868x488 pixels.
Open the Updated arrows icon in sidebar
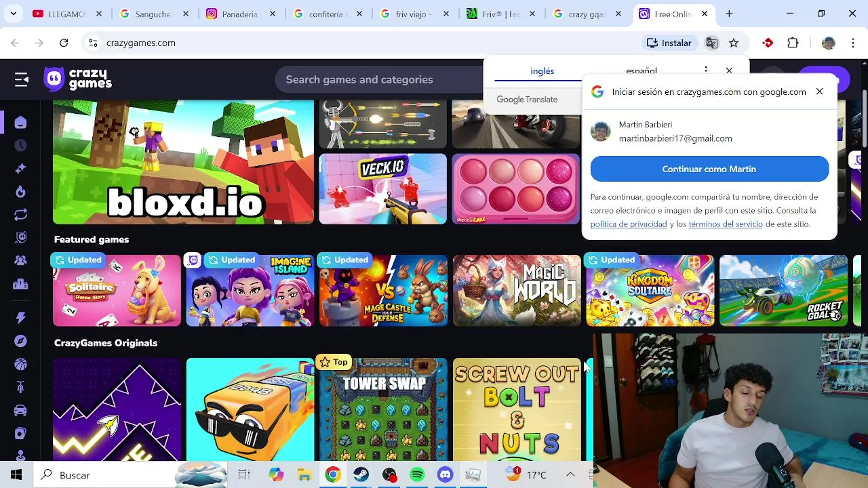coord(20,215)
